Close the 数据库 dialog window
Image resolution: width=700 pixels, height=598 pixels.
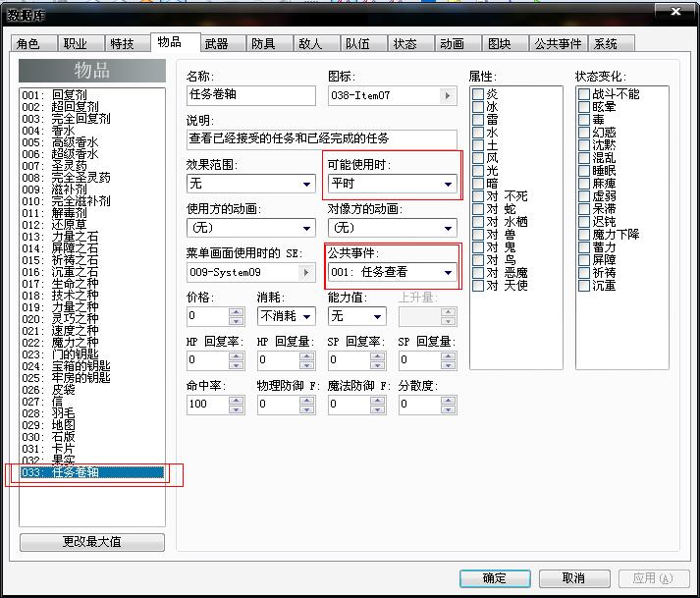pyautogui.click(x=675, y=12)
